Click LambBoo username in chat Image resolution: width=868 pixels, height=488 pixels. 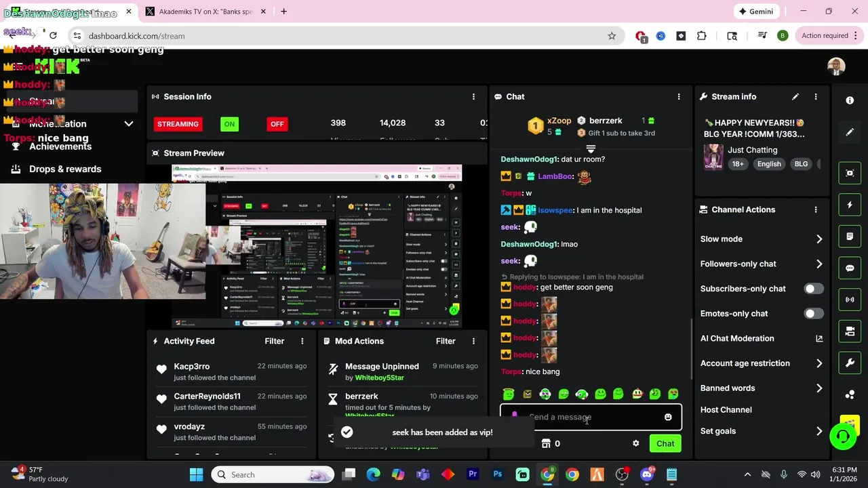point(555,176)
